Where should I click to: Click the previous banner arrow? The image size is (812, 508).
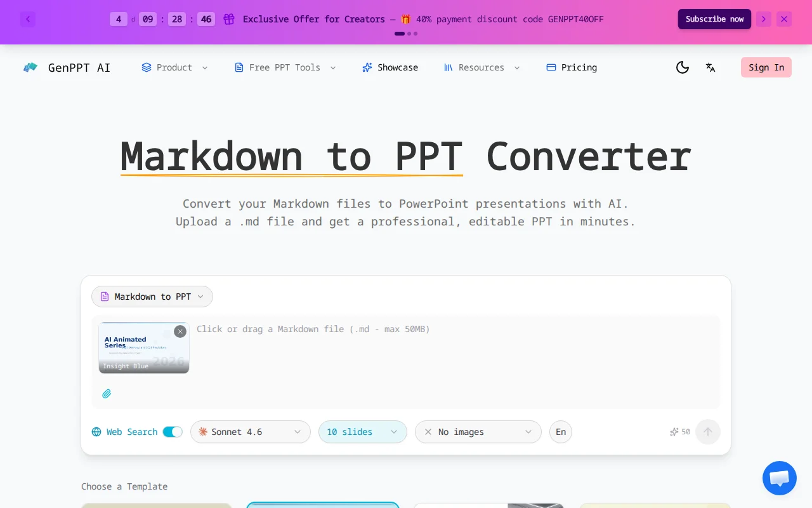pyautogui.click(x=28, y=19)
